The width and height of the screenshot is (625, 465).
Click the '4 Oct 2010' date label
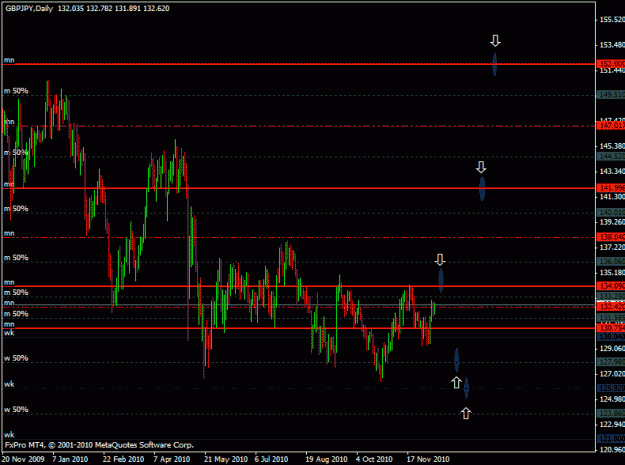(x=374, y=459)
